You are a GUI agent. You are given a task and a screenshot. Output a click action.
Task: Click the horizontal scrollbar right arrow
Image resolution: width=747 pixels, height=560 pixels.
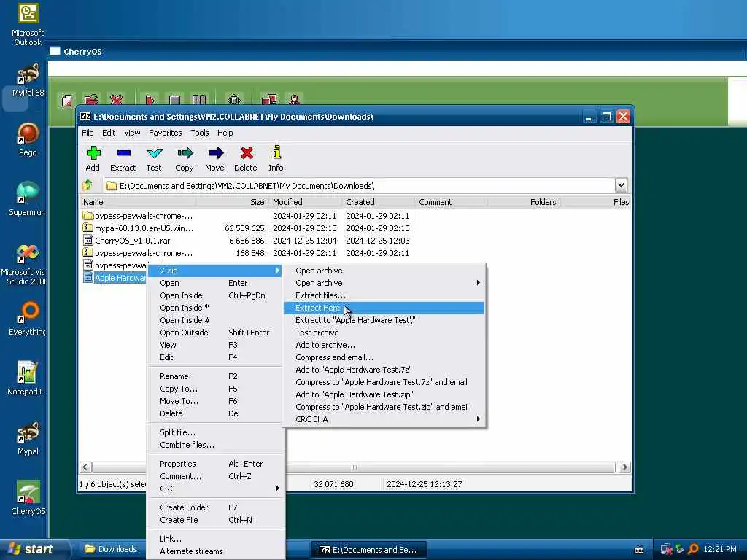[x=624, y=467]
